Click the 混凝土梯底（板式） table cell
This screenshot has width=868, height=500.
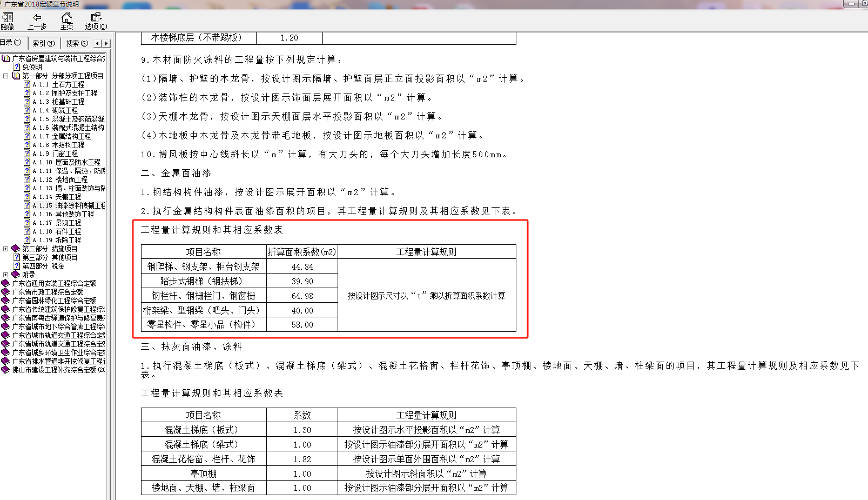pyautogui.click(x=204, y=430)
